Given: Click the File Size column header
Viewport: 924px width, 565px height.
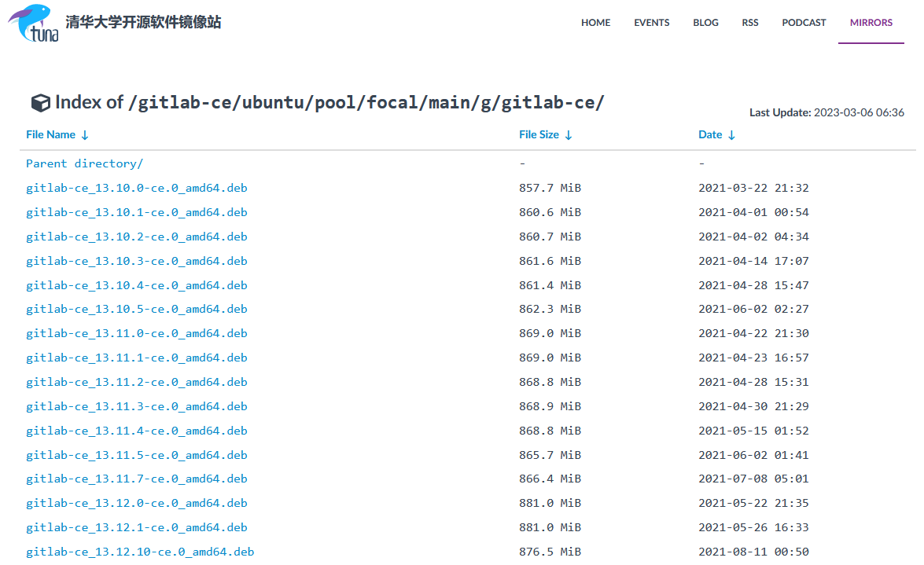Looking at the screenshot, I should tap(539, 135).
